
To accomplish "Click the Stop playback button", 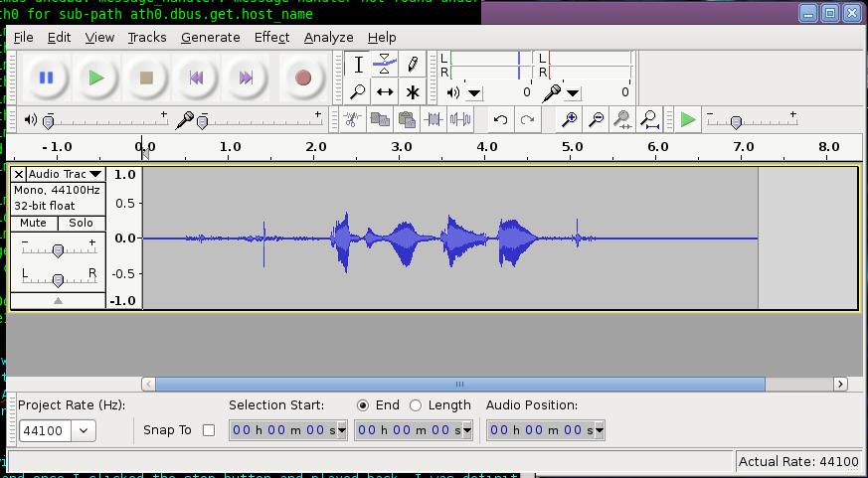I will (146, 78).
